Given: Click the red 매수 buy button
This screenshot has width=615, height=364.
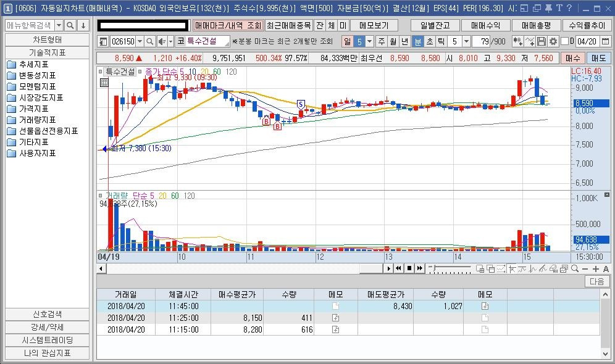Looking at the screenshot, I should (x=572, y=58).
